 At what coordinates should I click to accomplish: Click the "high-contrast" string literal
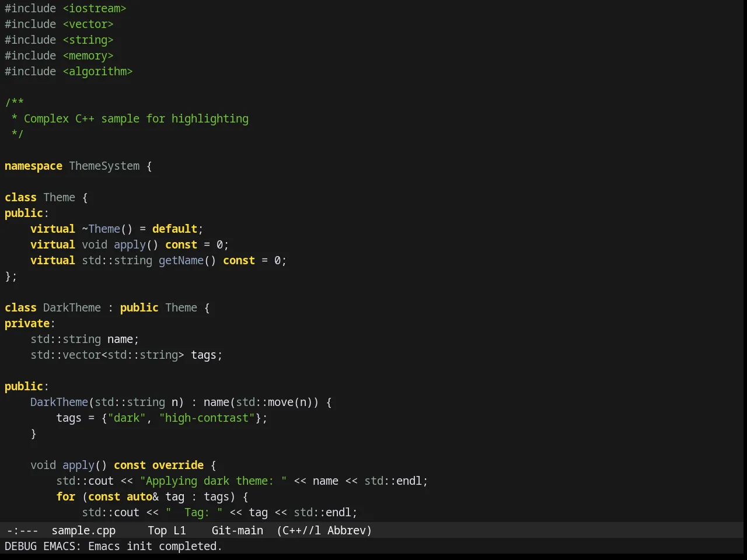(x=207, y=418)
